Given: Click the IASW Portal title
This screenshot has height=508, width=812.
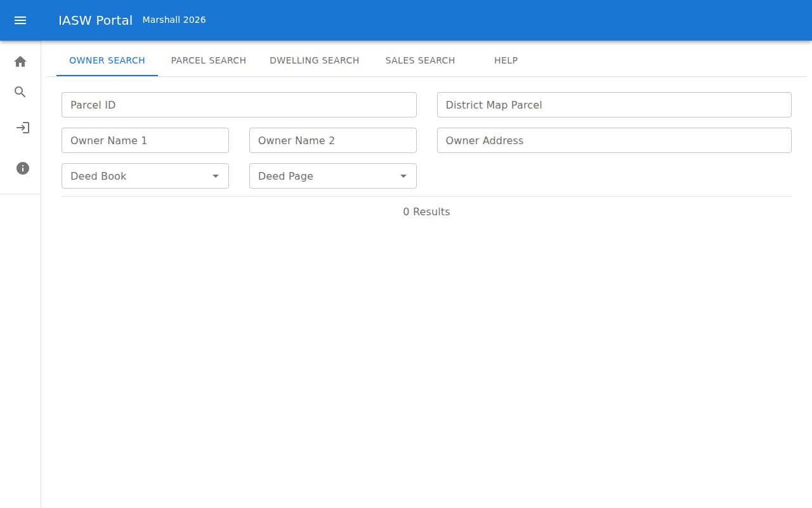Looking at the screenshot, I should [95, 20].
